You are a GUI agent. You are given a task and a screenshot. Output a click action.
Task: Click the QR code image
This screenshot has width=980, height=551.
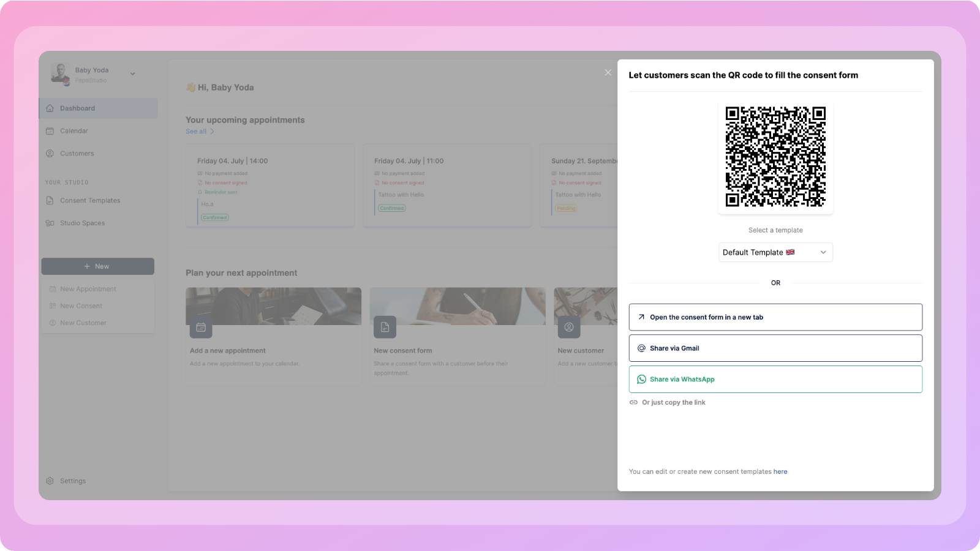point(775,157)
